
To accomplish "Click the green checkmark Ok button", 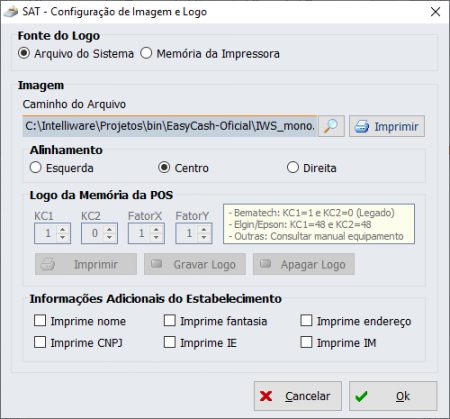I will pos(393,396).
